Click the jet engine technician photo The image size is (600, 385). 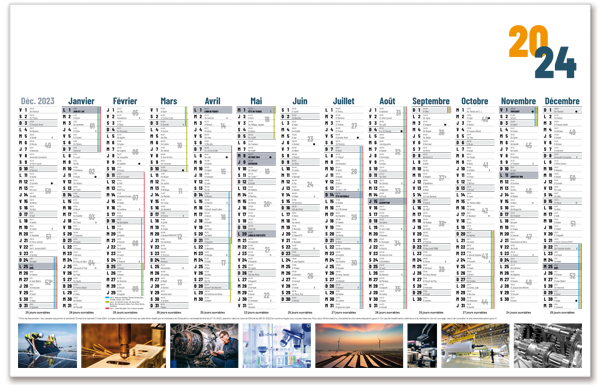pyautogui.click(x=204, y=346)
